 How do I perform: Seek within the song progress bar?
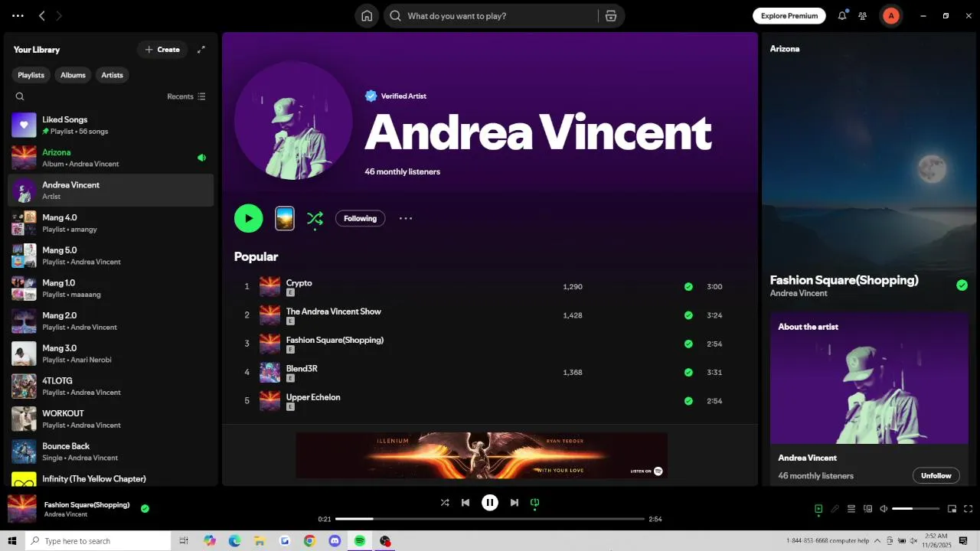pos(490,519)
